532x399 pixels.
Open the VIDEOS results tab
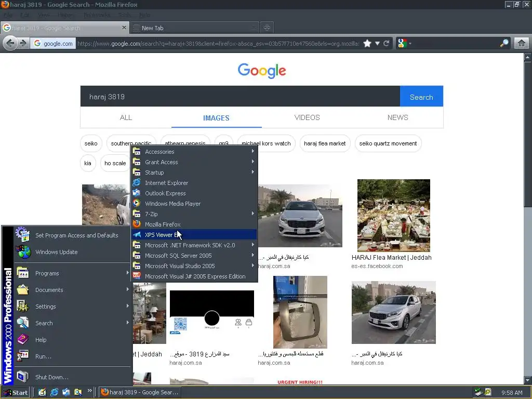[307, 117]
